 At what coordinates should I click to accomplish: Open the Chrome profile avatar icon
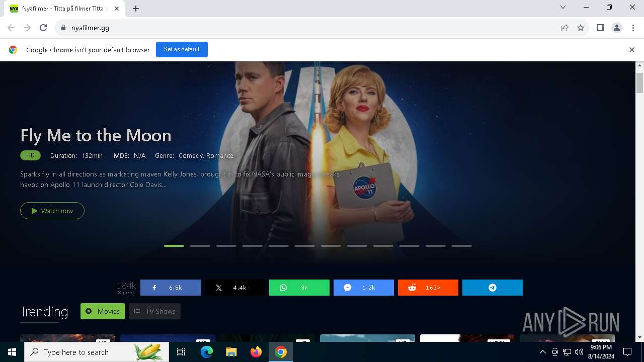(x=617, y=28)
